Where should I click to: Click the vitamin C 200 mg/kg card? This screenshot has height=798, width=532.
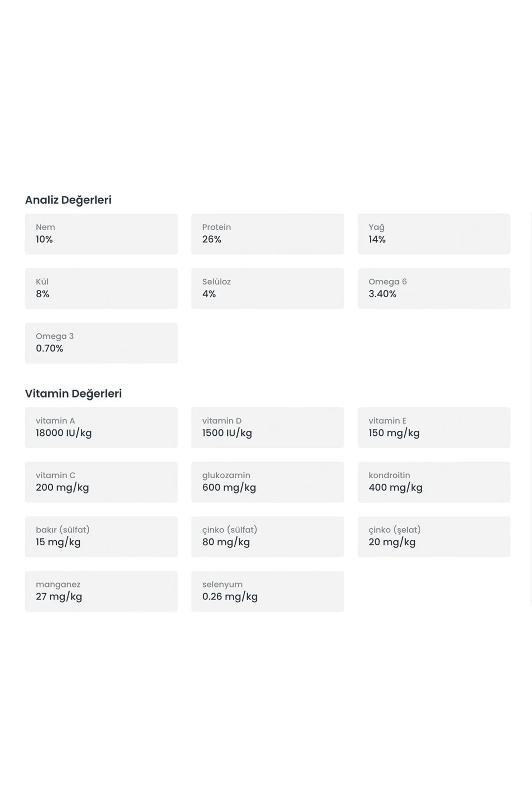101,482
